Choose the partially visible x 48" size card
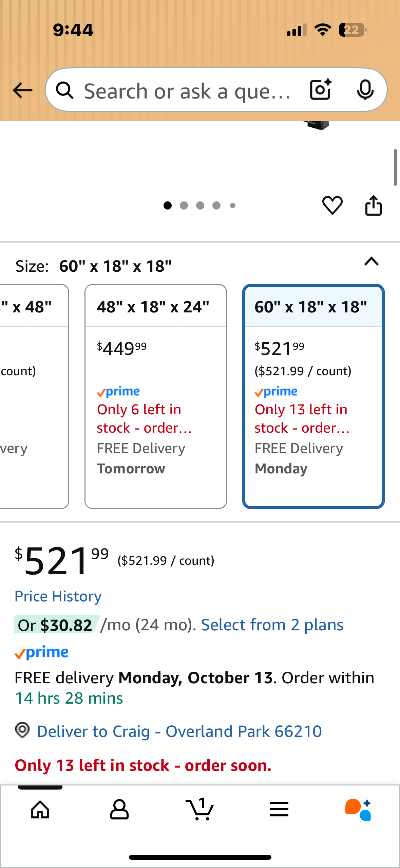The height and width of the screenshot is (868, 400). point(33,396)
